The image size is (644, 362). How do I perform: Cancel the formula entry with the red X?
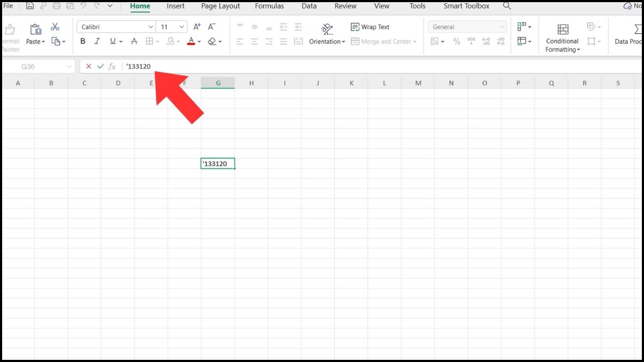pyautogui.click(x=88, y=67)
